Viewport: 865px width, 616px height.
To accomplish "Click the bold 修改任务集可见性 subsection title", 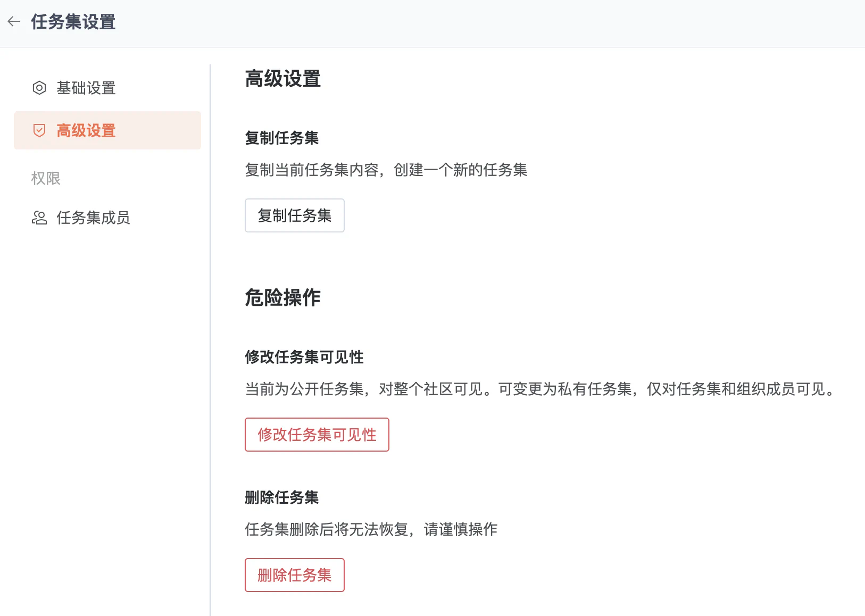I will coord(304,357).
